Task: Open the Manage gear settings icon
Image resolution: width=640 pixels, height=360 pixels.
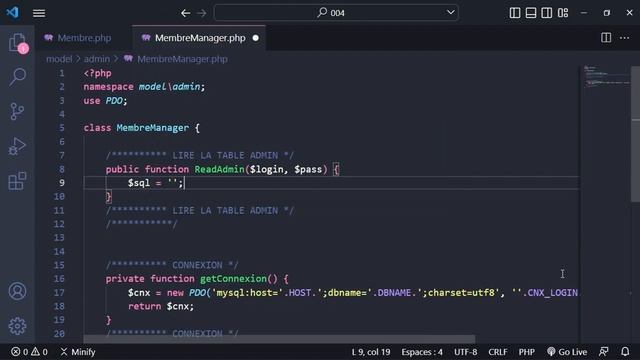Action: [x=17, y=326]
